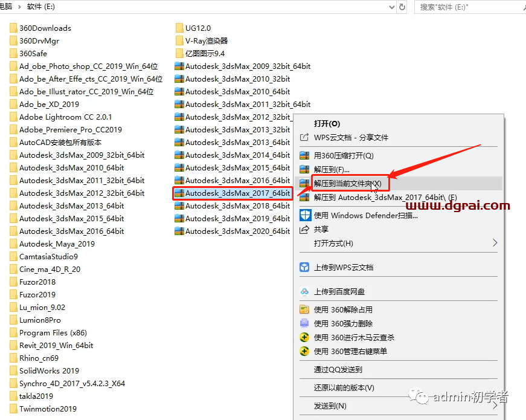526x420 pixels.
Task: Click the takla2019 folder name
Action: pyautogui.click(x=36, y=396)
